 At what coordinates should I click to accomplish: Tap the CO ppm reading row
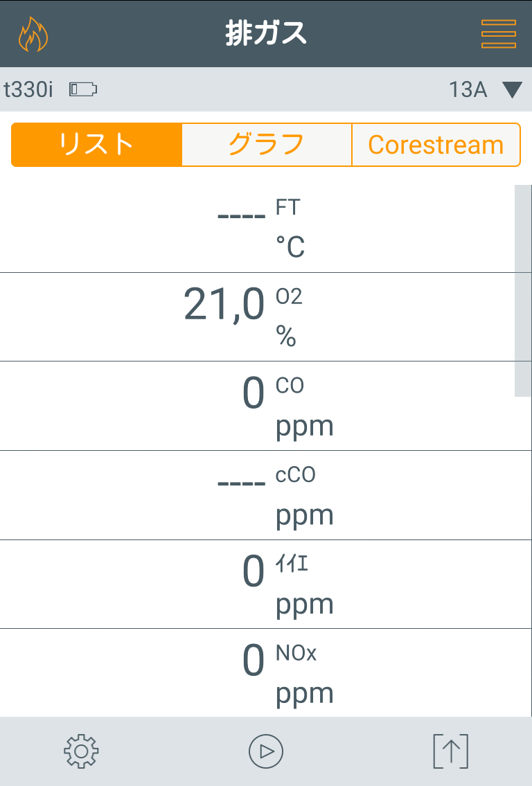tap(258, 406)
